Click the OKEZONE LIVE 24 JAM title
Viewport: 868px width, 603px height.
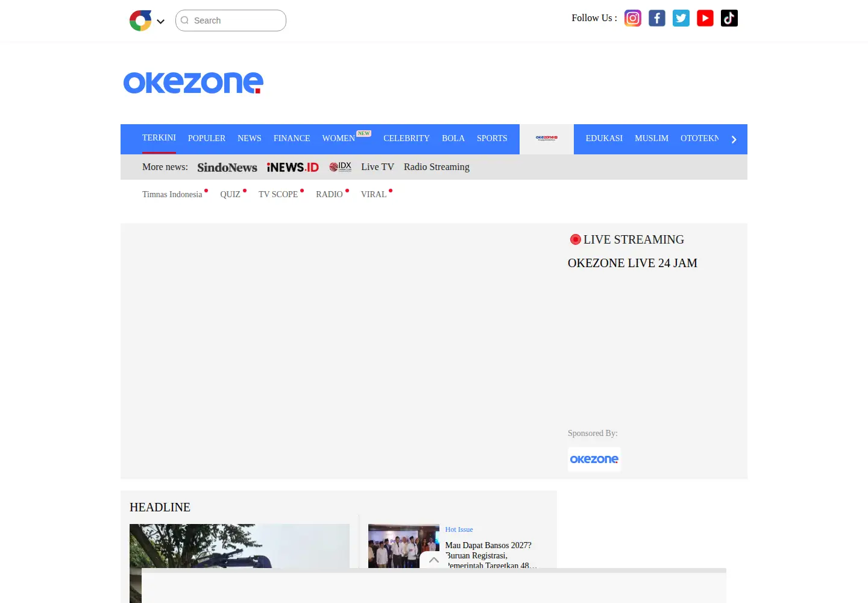[x=632, y=263]
